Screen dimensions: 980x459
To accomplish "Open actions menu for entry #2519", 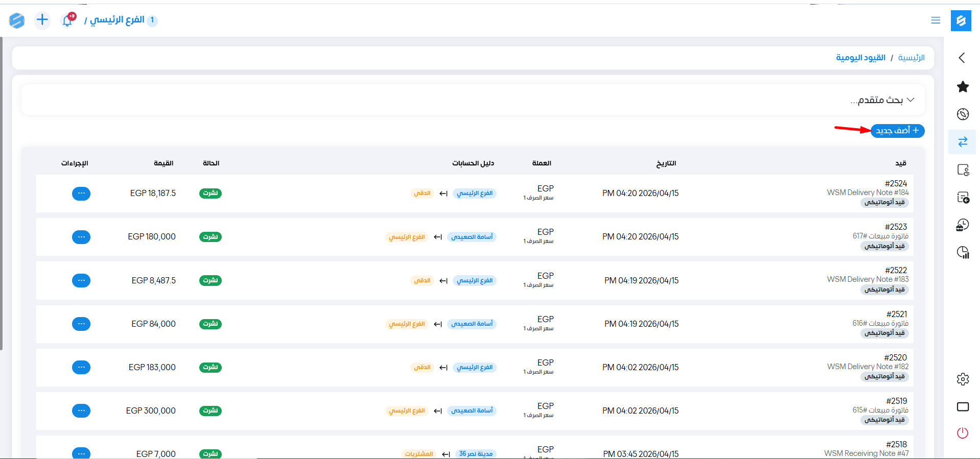I will 81,410.
